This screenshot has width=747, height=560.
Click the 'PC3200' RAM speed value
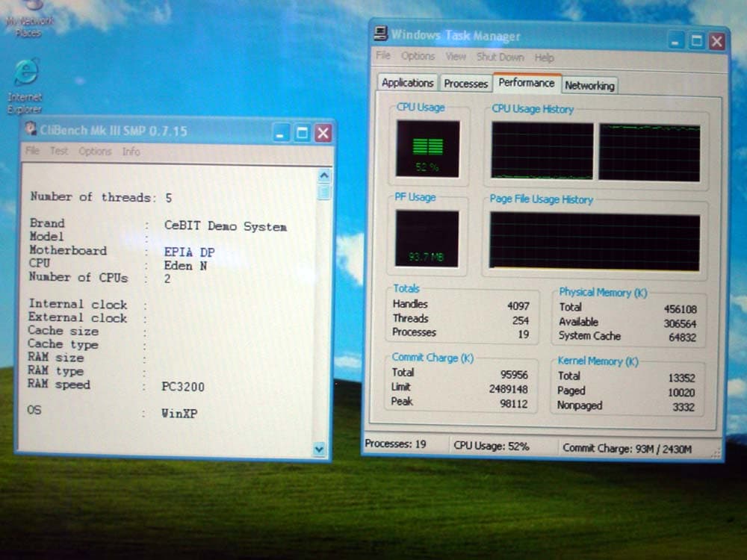pyautogui.click(x=183, y=387)
